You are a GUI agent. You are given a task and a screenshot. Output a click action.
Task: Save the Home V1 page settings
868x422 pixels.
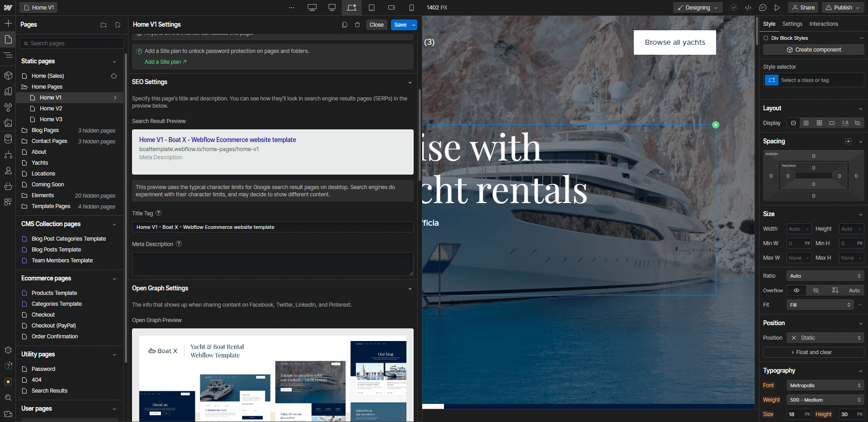pyautogui.click(x=401, y=25)
